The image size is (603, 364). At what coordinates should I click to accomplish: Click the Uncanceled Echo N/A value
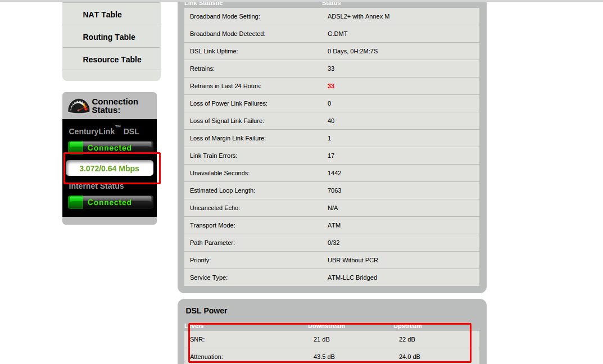point(333,208)
